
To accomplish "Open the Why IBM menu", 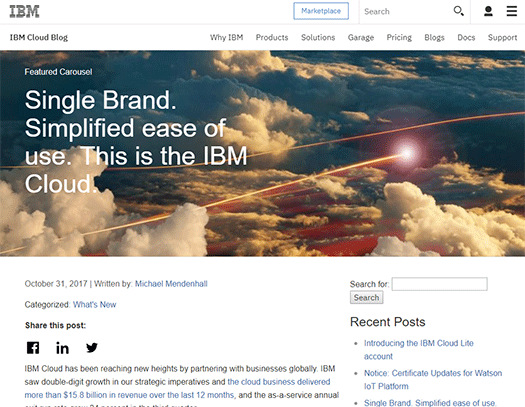I will click(x=226, y=37).
